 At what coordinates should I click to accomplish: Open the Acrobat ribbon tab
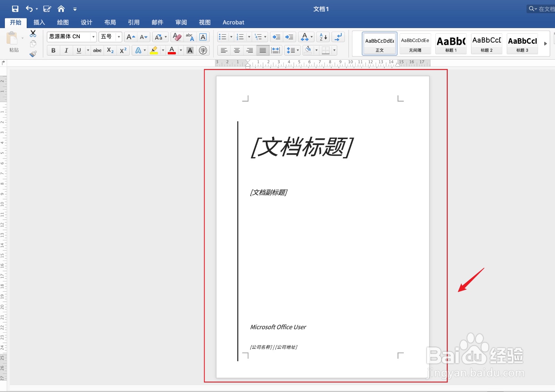click(233, 22)
